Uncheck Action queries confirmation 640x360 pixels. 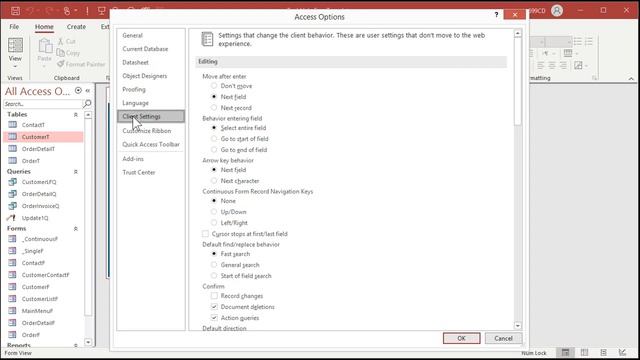214,318
